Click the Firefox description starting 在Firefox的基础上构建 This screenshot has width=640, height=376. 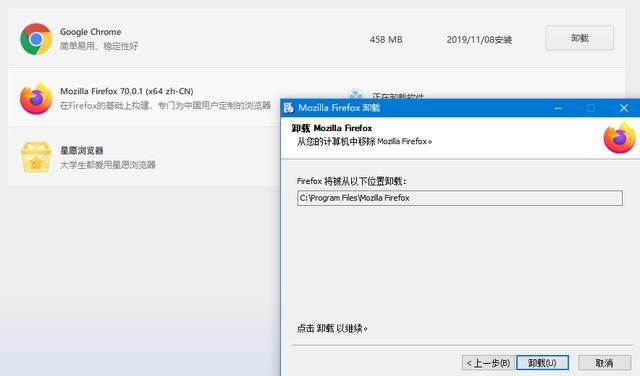pos(165,106)
